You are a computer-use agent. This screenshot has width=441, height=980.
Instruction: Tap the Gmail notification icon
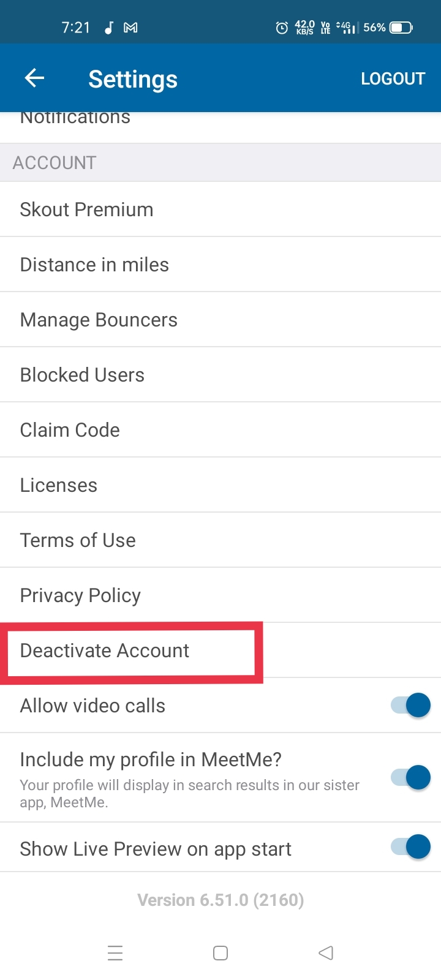[x=130, y=28]
